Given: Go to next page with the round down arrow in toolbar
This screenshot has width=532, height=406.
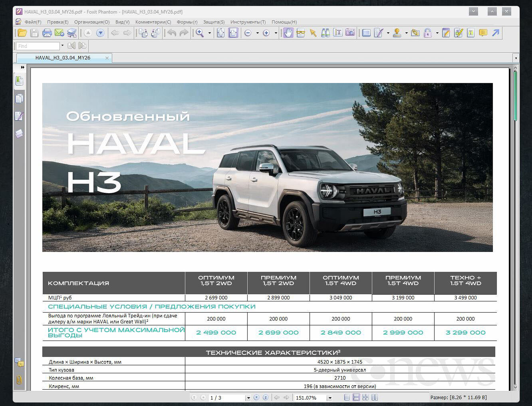Looking at the screenshot, I should [100, 33].
